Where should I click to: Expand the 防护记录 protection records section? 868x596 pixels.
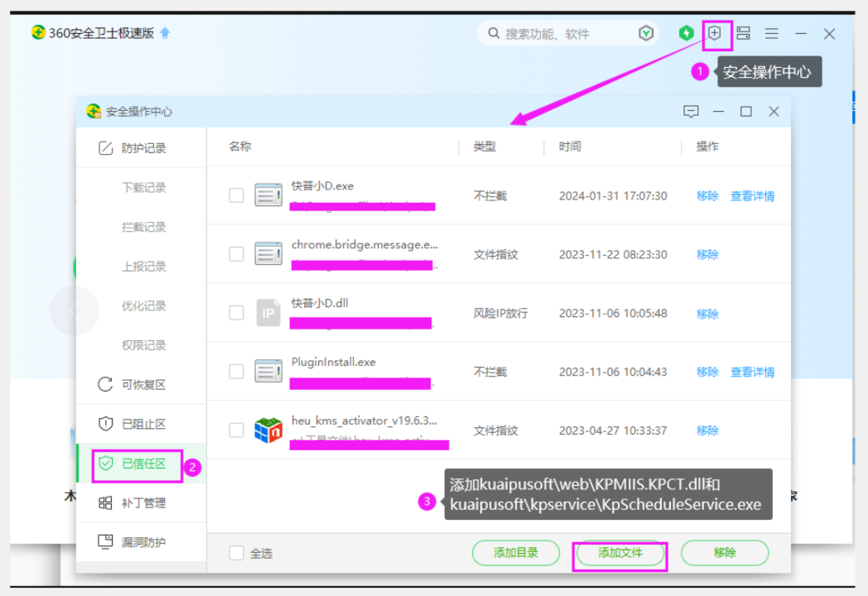pyautogui.click(x=143, y=148)
